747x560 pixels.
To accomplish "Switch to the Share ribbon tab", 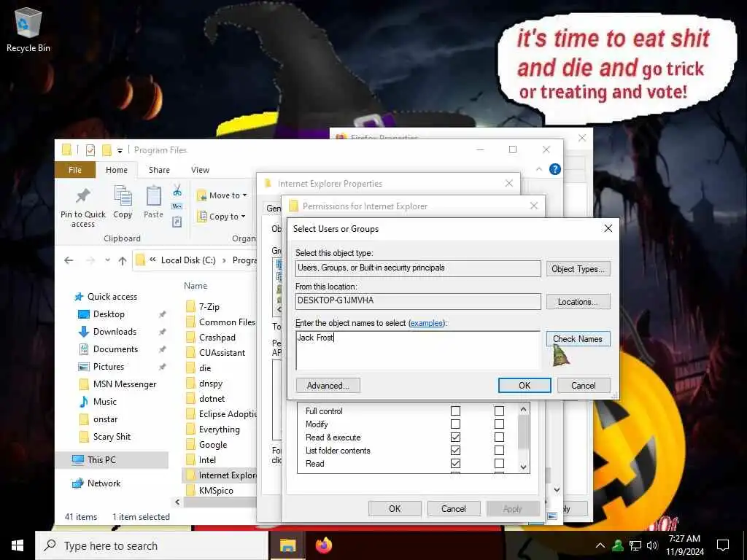I will 159,170.
